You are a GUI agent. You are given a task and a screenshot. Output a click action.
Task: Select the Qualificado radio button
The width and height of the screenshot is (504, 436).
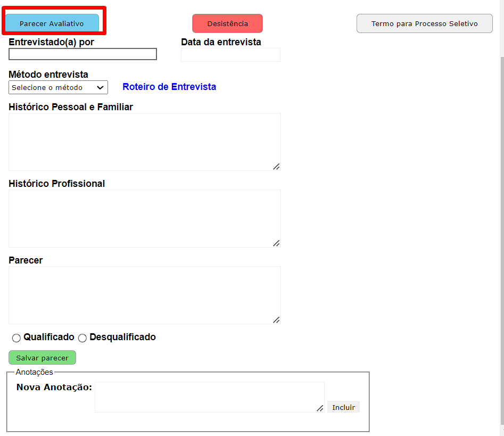(16, 338)
